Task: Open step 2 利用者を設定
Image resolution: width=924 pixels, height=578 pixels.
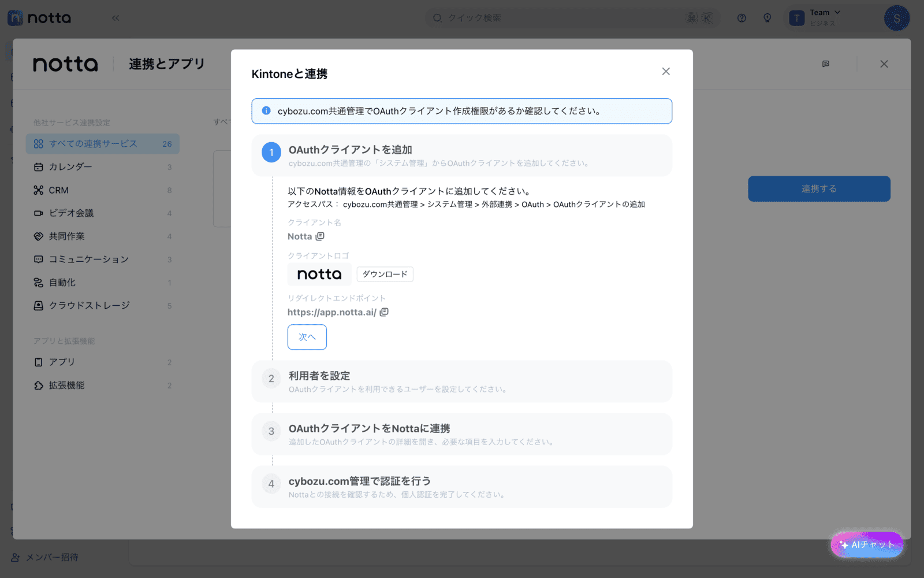Action: (462, 381)
